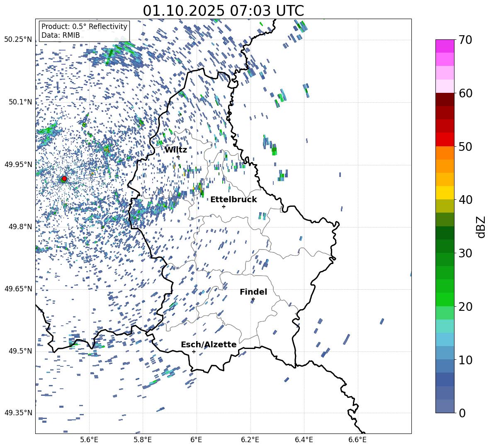This screenshot has width=491, height=448.
Task: Click the 49.35°N latitude tick label
Action: coord(18,413)
